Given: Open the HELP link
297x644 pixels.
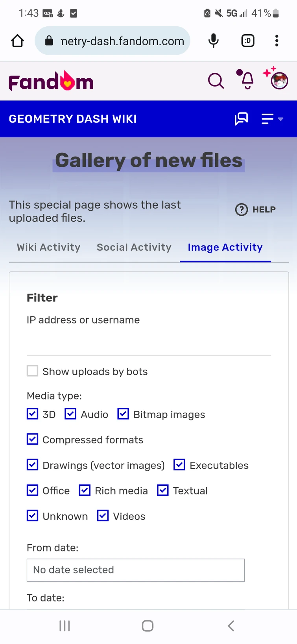Looking at the screenshot, I should 255,209.
